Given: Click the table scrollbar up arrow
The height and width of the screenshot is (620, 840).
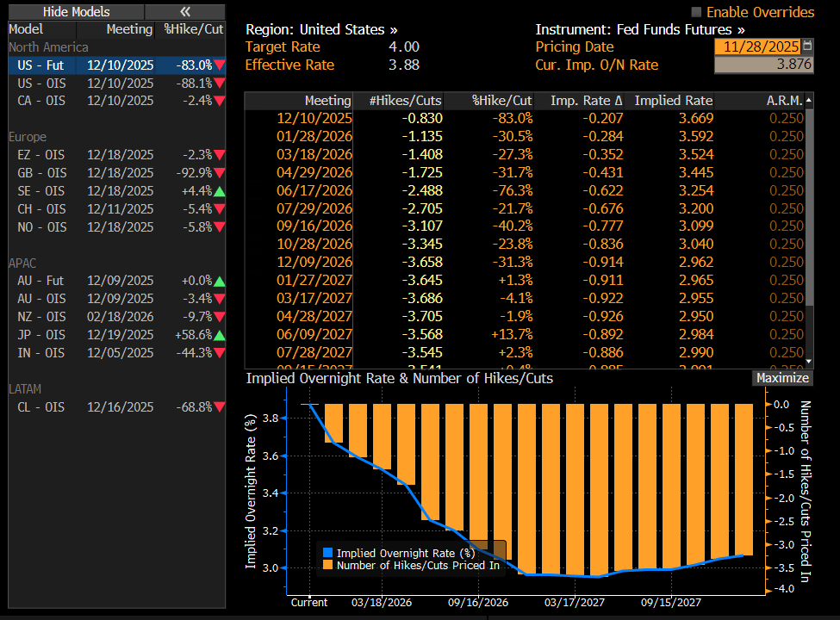Looking at the screenshot, I should [x=808, y=101].
